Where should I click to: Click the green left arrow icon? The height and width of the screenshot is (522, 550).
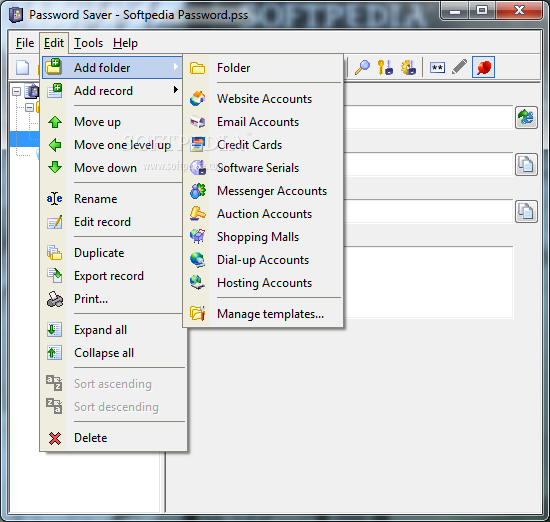pos(55,145)
